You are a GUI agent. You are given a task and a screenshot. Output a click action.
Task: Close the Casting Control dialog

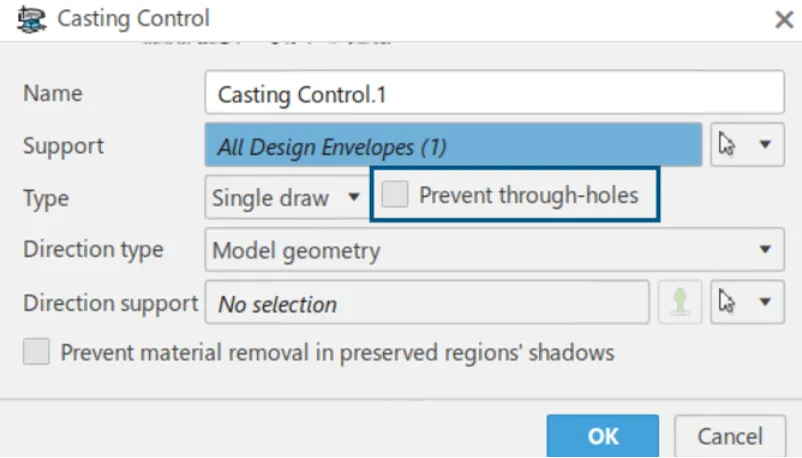pyautogui.click(x=783, y=18)
